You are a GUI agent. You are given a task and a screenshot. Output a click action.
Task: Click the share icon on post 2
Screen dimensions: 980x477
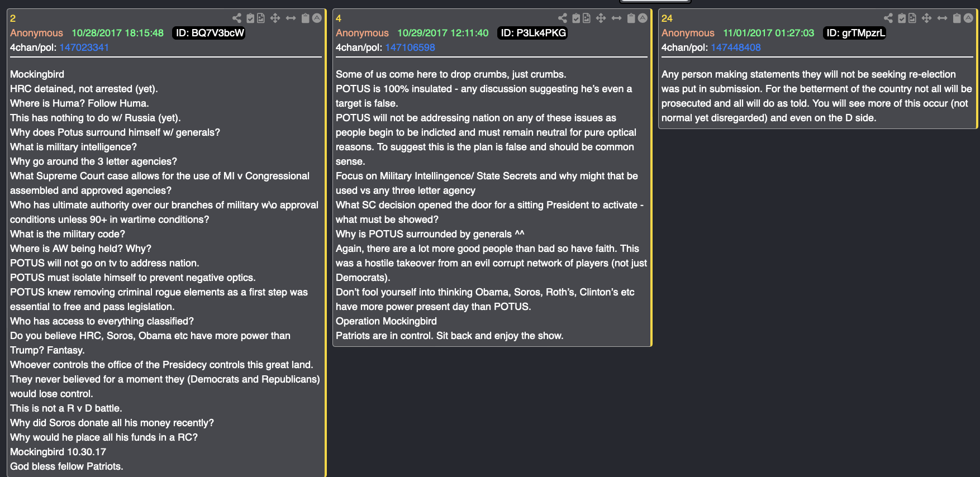click(x=237, y=18)
